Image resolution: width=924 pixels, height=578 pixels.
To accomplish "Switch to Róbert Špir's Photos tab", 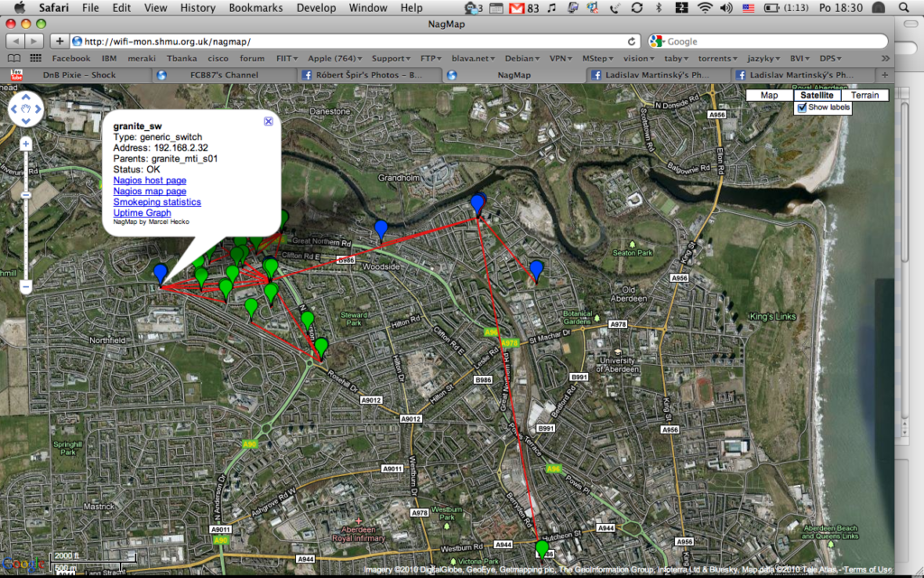I will pos(369,75).
